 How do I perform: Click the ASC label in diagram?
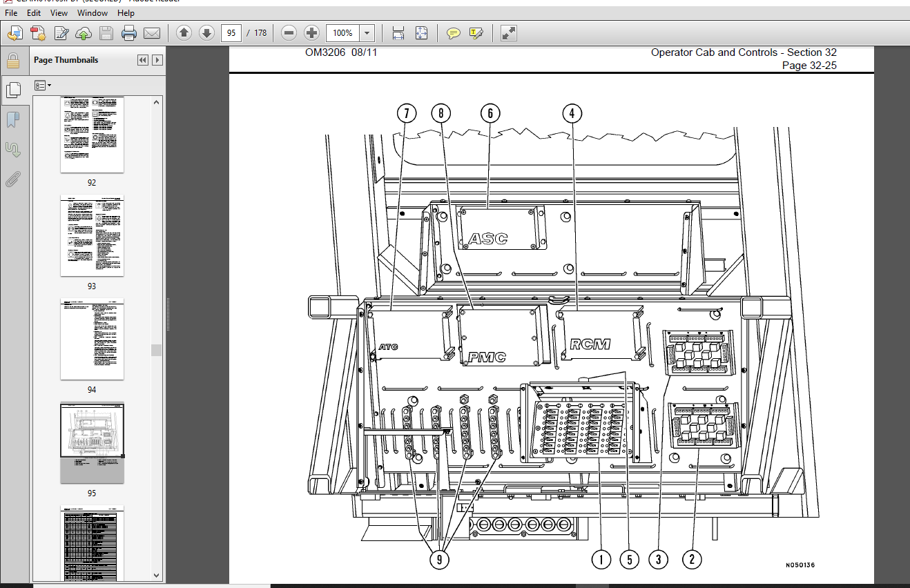tap(488, 239)
